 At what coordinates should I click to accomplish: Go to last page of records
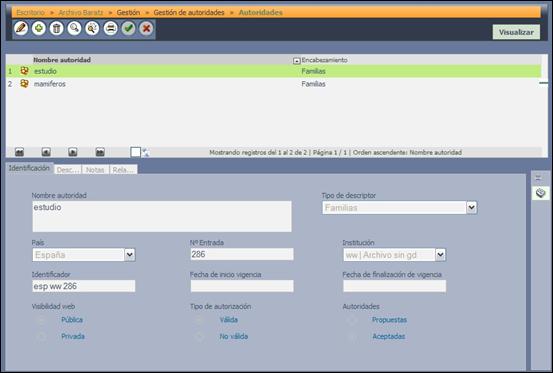click(x=100, y=152)
